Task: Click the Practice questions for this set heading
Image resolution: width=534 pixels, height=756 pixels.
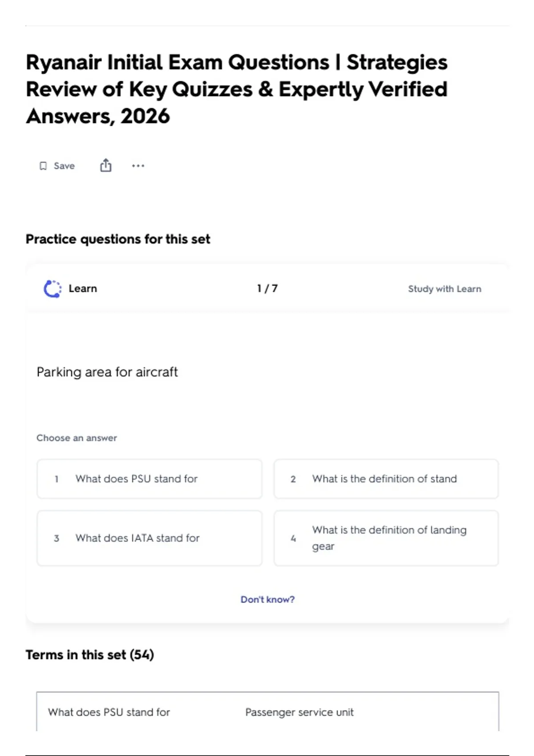Action: point(118,239)
